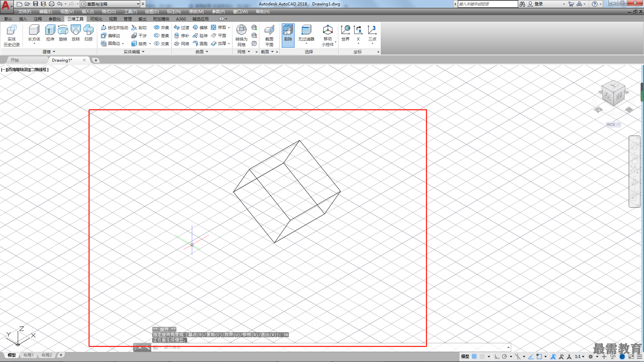Click the Plot printer icon in quick access toolbar
Screen dimensions: 644x362
tap(52, 4)
